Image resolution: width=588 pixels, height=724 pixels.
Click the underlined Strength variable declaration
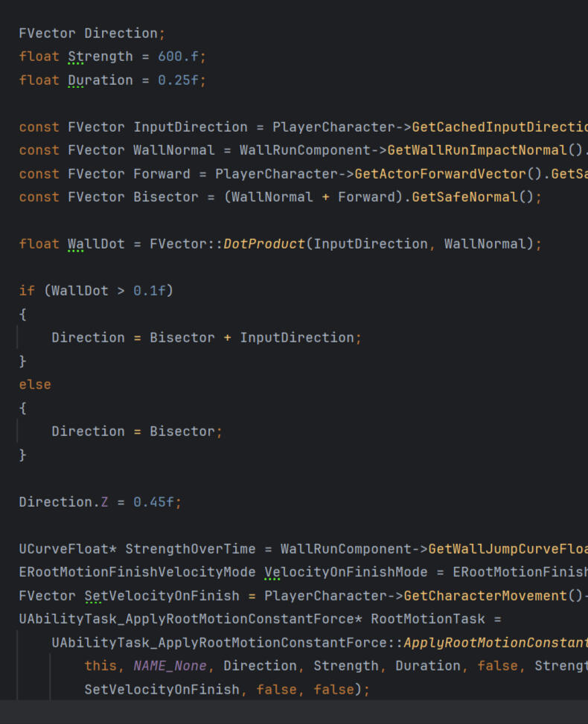coord(100,57)
